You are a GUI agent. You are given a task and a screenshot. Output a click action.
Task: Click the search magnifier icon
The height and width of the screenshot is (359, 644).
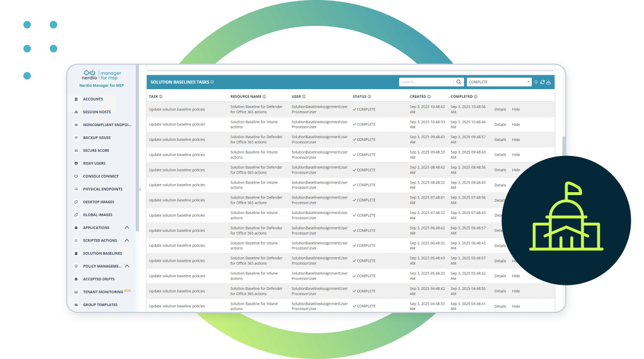(459, 82)
